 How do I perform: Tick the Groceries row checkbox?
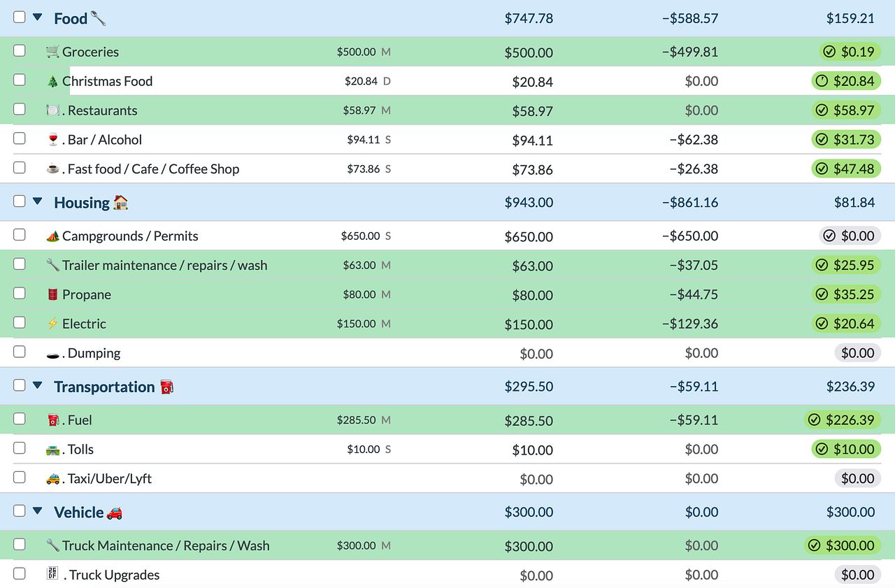20,50
